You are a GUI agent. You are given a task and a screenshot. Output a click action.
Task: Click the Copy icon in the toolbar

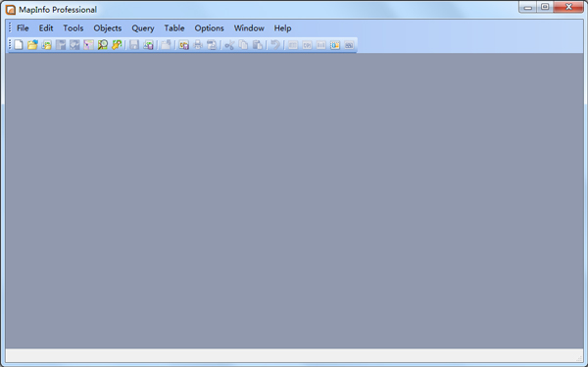click(243, 45)
